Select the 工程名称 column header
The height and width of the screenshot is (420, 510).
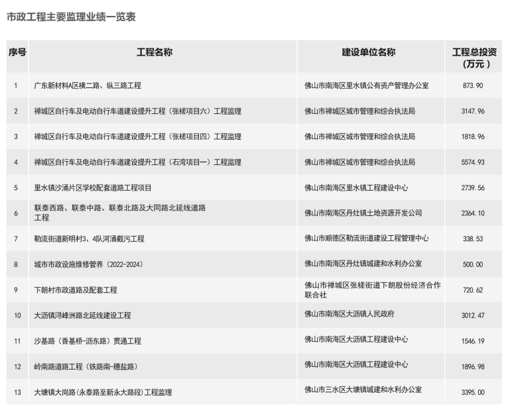tap(155, 52)
